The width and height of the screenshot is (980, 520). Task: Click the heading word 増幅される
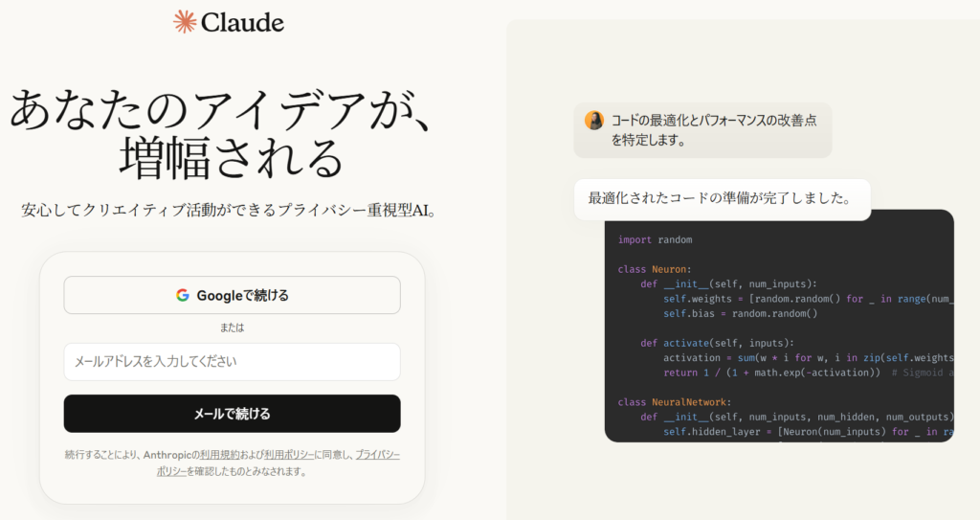(232, 158)
